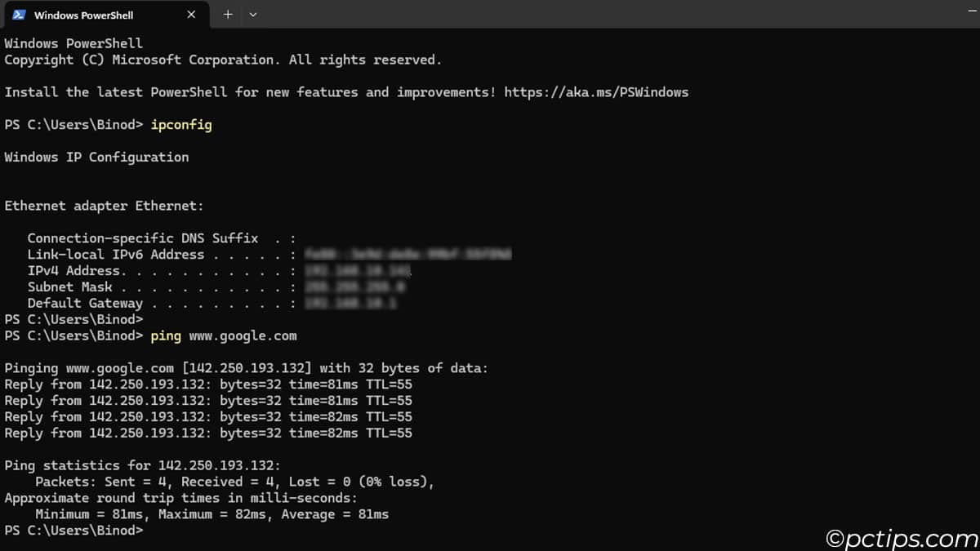The width and height of the screenshot is (980, 551).
Task: Click the empty title bar drag area
Action: 612,15
